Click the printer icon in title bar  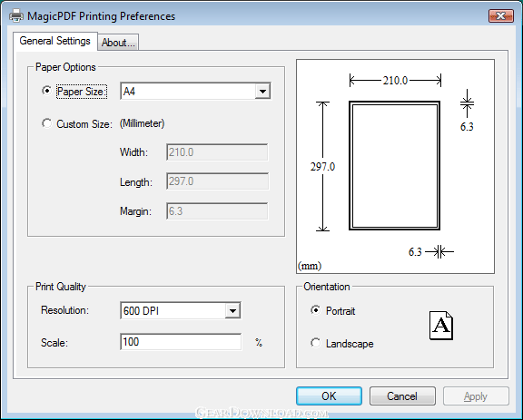tap(16, 15)
